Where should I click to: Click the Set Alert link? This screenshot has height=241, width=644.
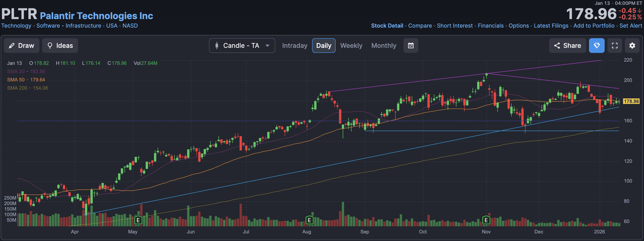[631, 26]
